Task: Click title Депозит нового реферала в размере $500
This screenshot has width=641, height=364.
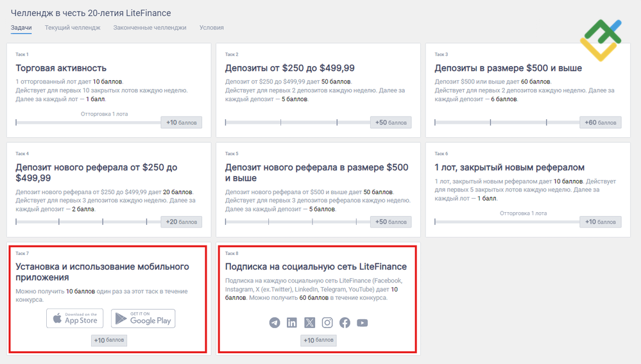Action: point(317,172)
